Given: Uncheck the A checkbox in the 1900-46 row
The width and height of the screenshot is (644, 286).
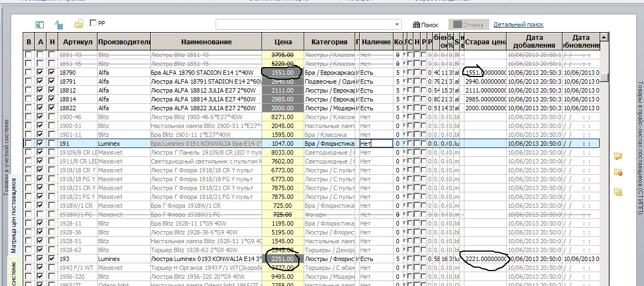Looking at the screenshot, I should coord(40,117).
